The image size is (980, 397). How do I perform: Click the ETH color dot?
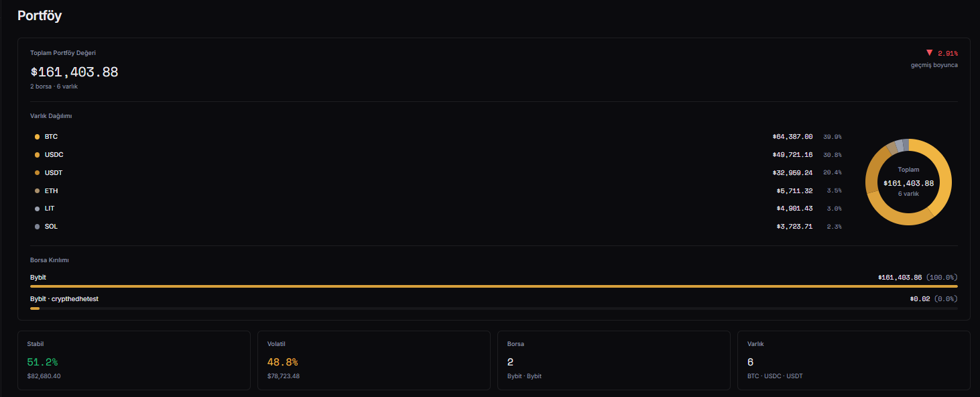point(38,191)
